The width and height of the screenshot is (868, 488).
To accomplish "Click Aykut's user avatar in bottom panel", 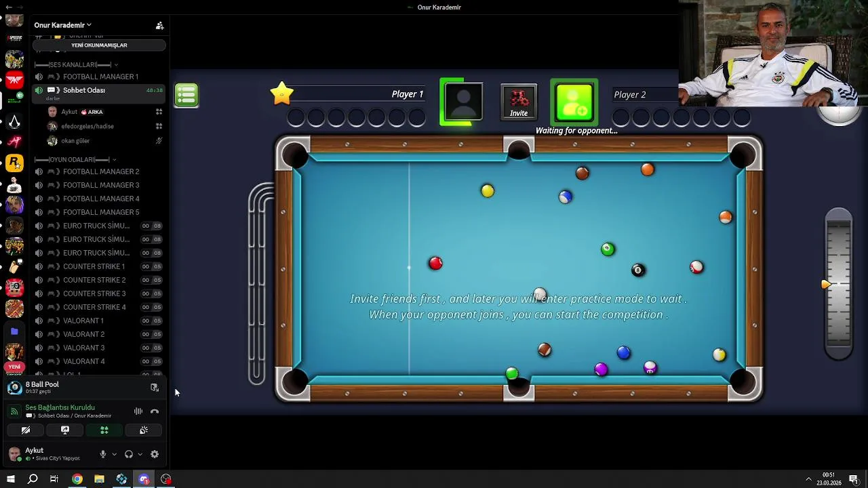I will coord(14,453).
